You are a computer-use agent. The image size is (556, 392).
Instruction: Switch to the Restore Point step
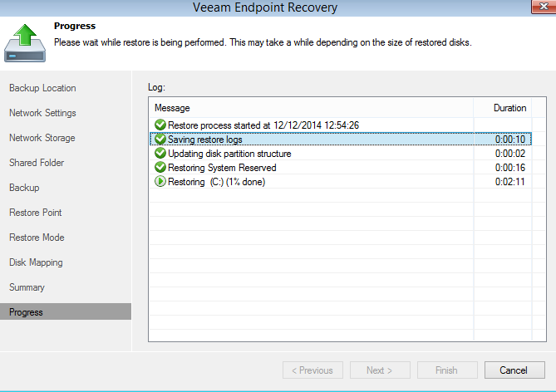pos(36,213)
